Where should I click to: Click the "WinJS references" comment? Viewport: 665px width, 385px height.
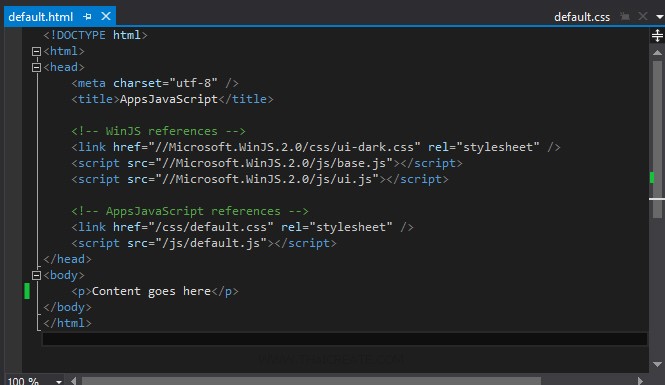158,131
